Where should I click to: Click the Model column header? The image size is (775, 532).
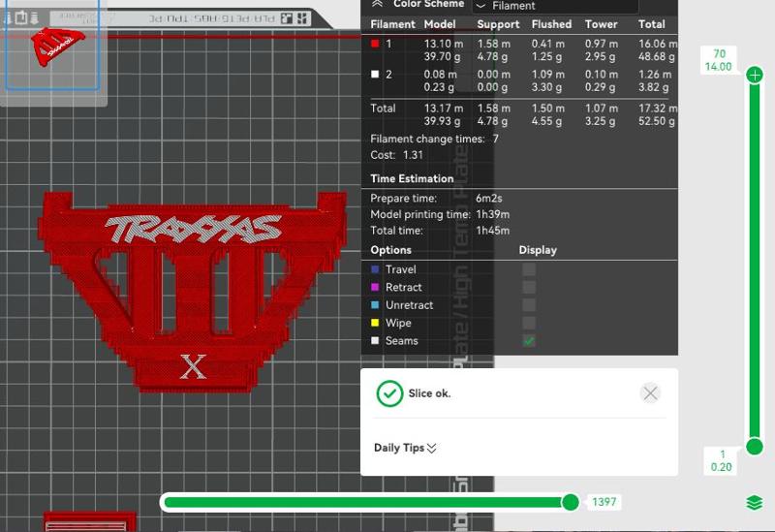click(440, 24)
